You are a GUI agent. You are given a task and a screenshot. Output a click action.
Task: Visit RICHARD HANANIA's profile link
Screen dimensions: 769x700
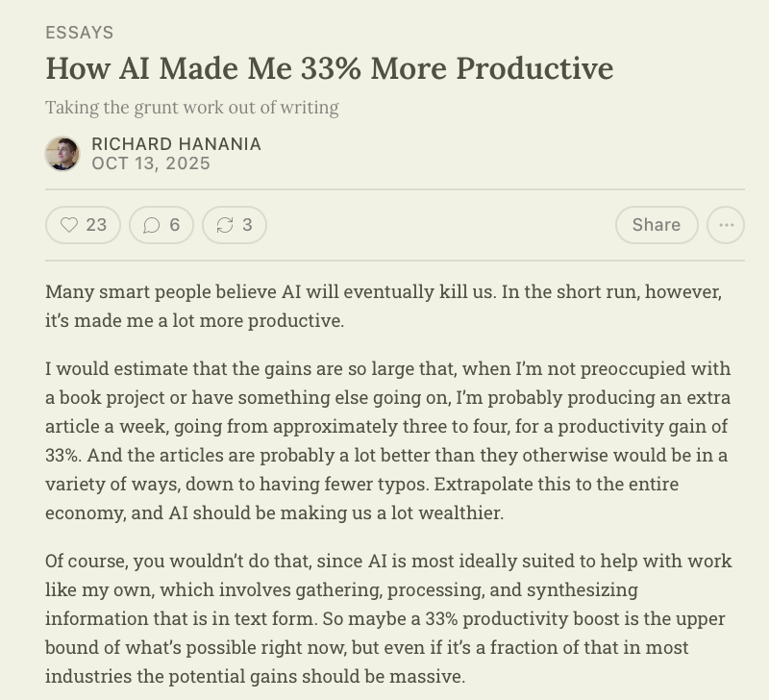tap(176, 143)
